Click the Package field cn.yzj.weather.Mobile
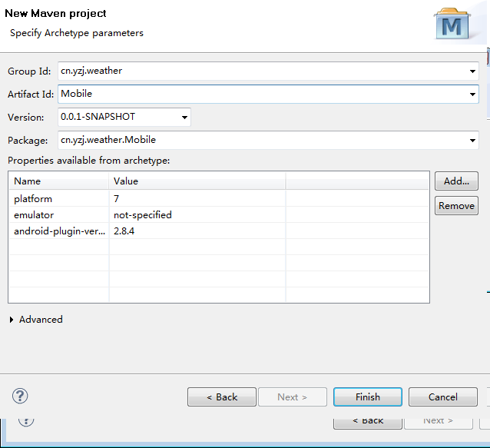Screen dimensions: 490x448 click(x=261, y=141)
